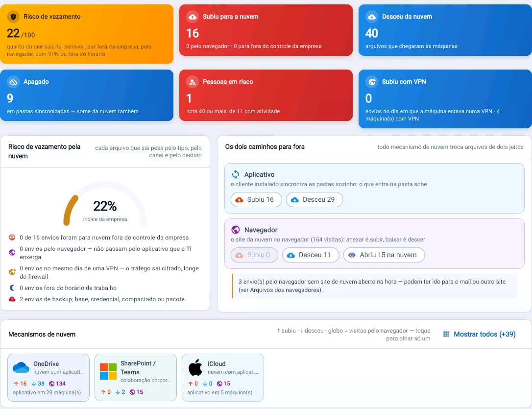Select the Abriu 15 na nuvem chip
532x409 pixels.
[x=384, y=255]
